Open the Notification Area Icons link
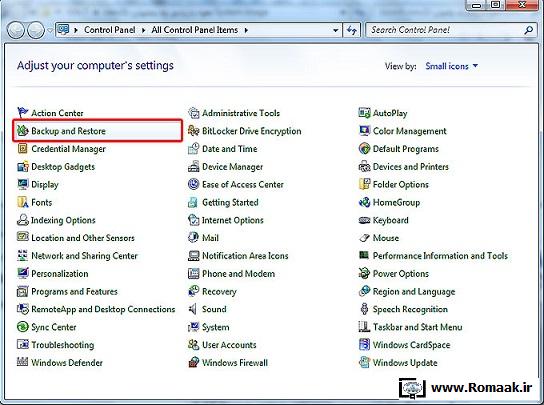This screenshot has height=405, width=544. point(245,255)
